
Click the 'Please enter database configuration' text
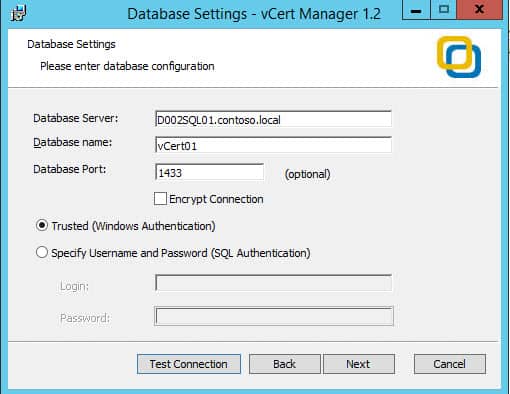[x=127, y=66]
